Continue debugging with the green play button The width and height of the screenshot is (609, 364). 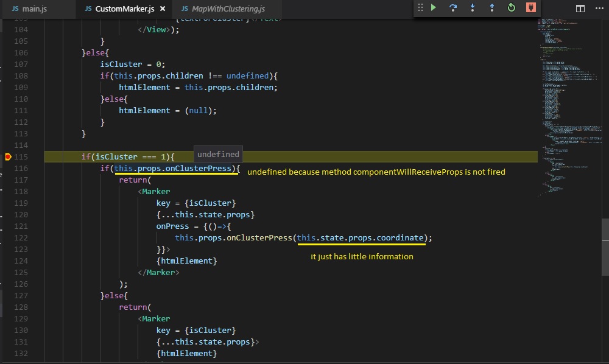434,7
